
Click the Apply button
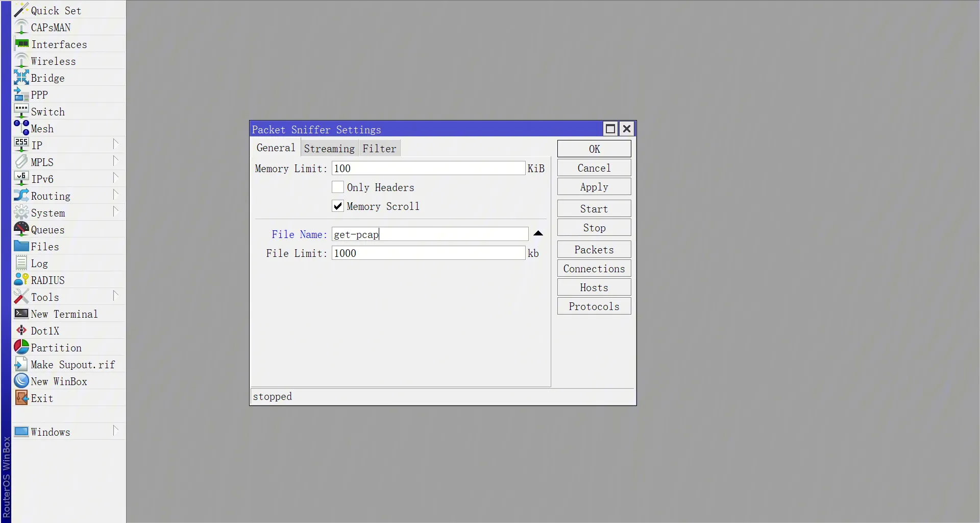point(594,187)
